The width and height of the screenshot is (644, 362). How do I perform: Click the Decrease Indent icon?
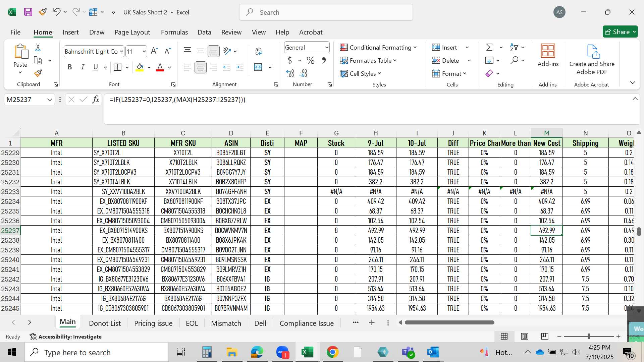[x=227, y=67]
